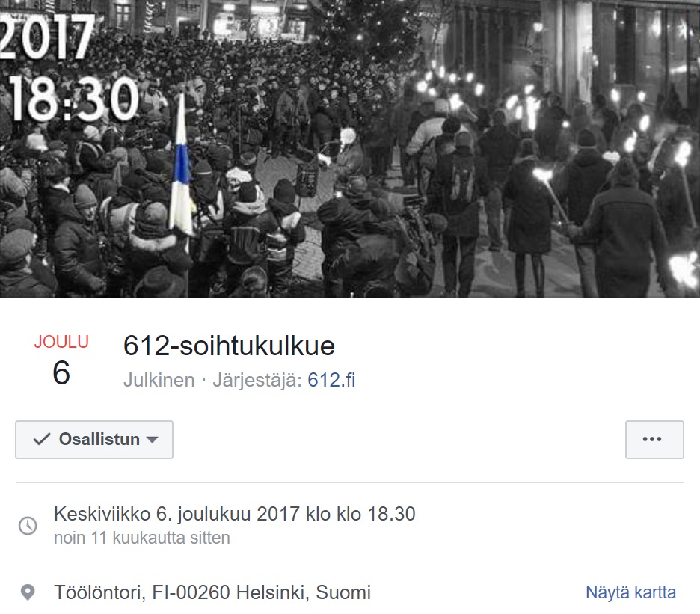Click the Keskiviikko 6. joulukuu 2017 date line
This screenshot has width=700, height=614.
click(234, 514)
